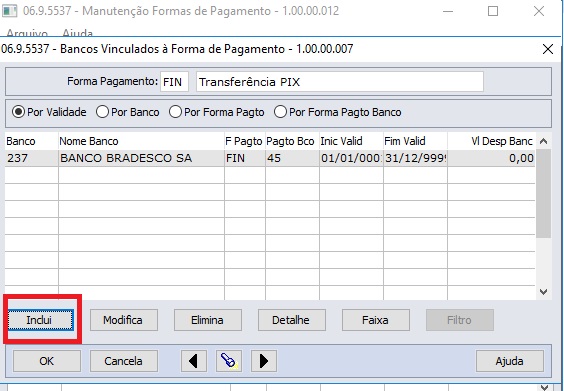564x391 pixels.
Task: Open the Ajuda menu in menu bar
Action: tap(77, 33)
